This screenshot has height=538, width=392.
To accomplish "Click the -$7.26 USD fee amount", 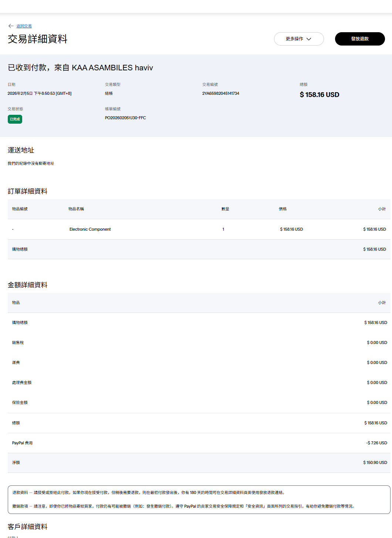I will (376, 443).
